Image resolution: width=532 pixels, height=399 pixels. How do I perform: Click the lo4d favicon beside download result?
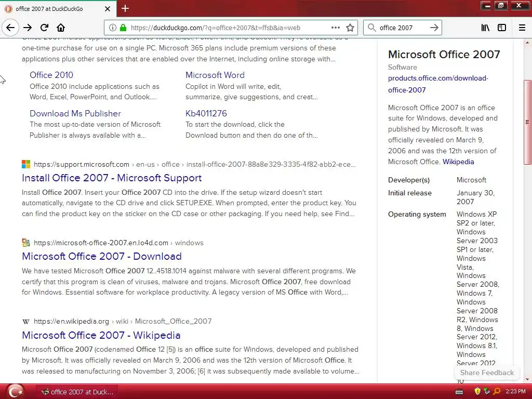tap(26, 243)
